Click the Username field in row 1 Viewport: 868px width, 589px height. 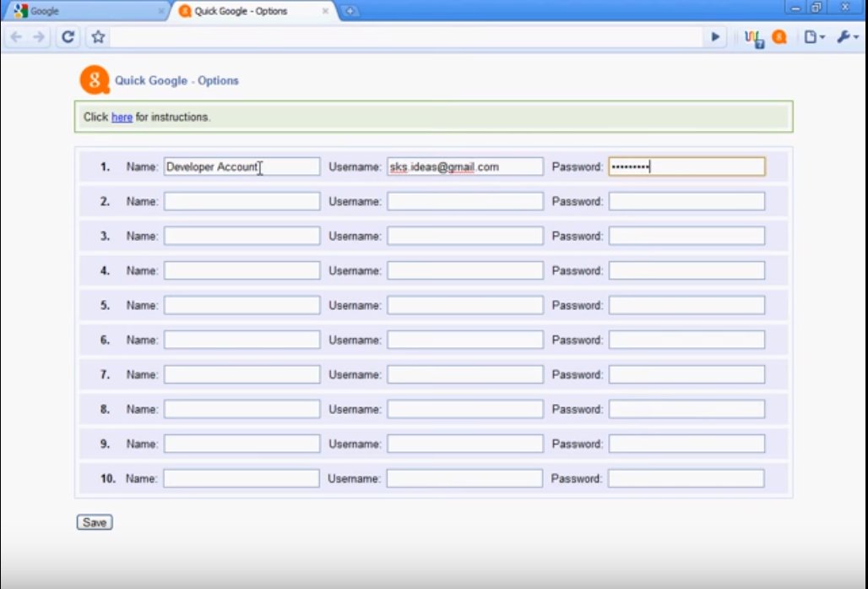(464, 166)
